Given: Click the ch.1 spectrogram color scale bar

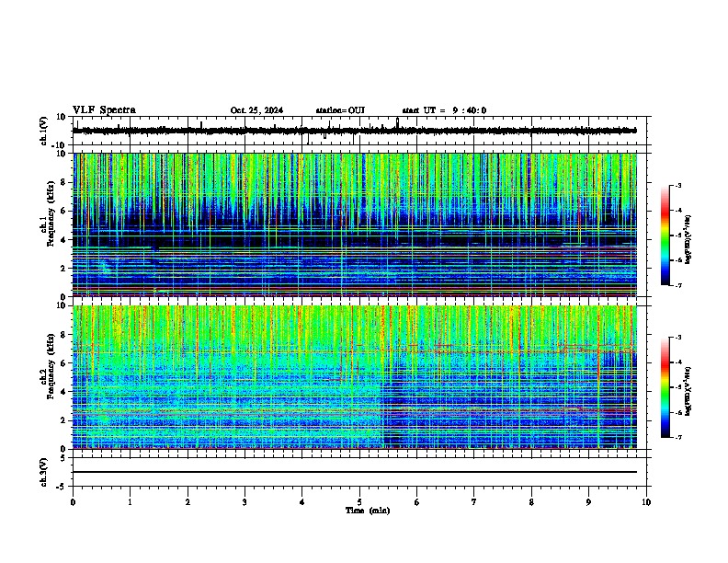Looking at the screenshot, I should [665, 236].
